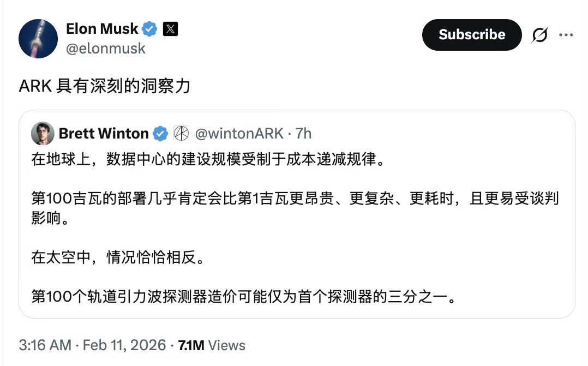
Task: Click the ARK logo badge beside Brett Winton
Action: click(x=181, y=133)
